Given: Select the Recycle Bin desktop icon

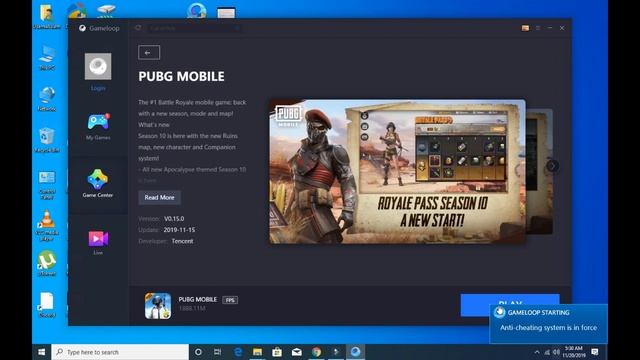Looking at the screenshot, I should (x=47, y=140).
